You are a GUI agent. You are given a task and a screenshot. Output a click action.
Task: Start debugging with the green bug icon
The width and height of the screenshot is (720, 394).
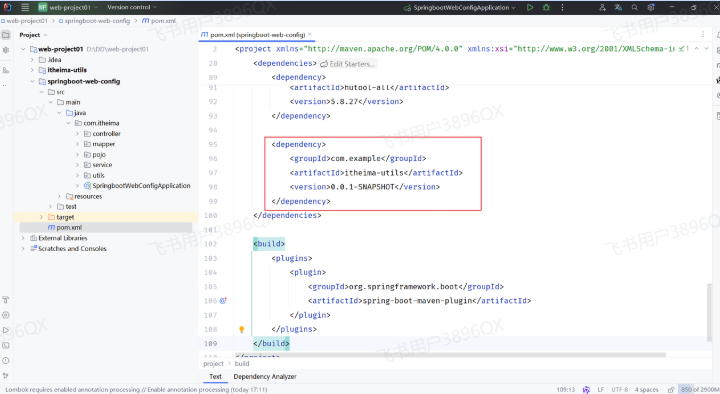[x=546, y=7]
